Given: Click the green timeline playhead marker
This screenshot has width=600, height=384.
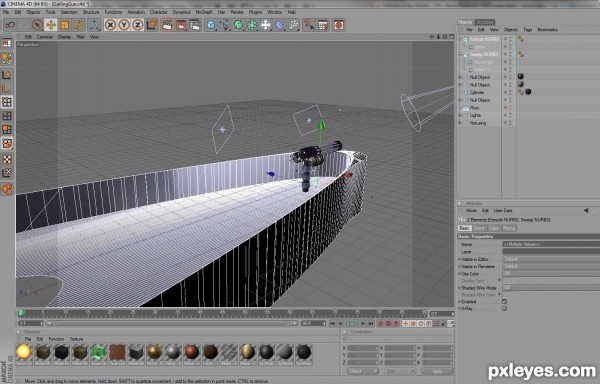Looking at the screenshot, I should (x=21, y=313).
